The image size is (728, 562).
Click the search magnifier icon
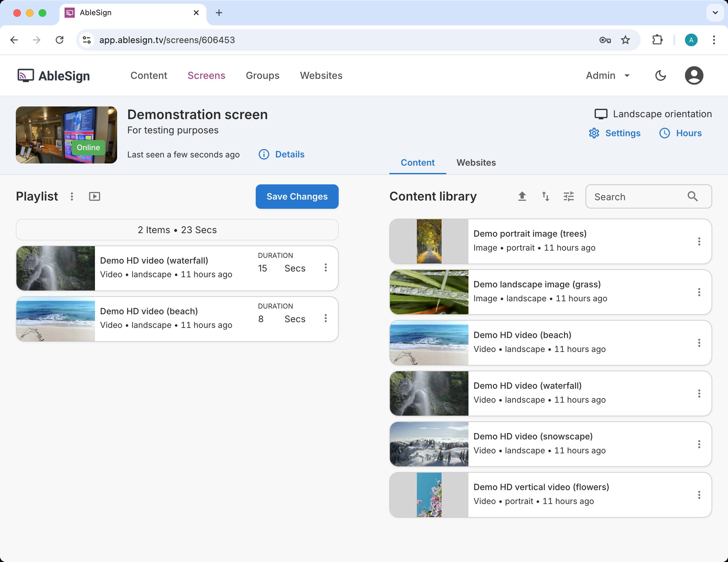693,196
